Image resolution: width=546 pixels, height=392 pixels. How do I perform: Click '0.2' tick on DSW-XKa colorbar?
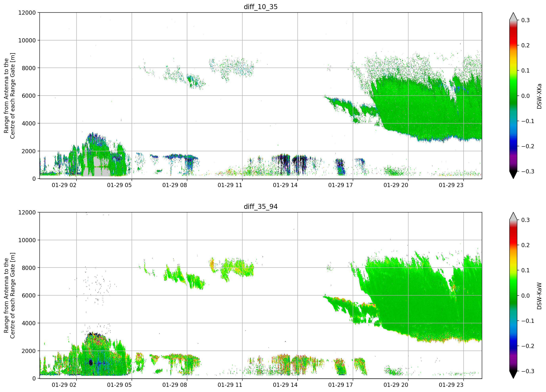[x=526, y=46]
